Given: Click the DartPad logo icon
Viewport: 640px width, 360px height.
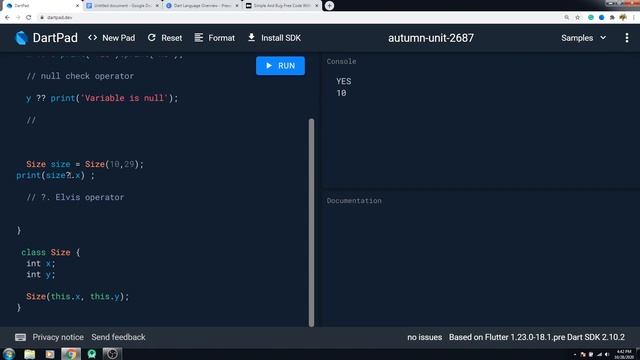Looking at the screenshot, I should pyautogui.click(x=21, y=38).
